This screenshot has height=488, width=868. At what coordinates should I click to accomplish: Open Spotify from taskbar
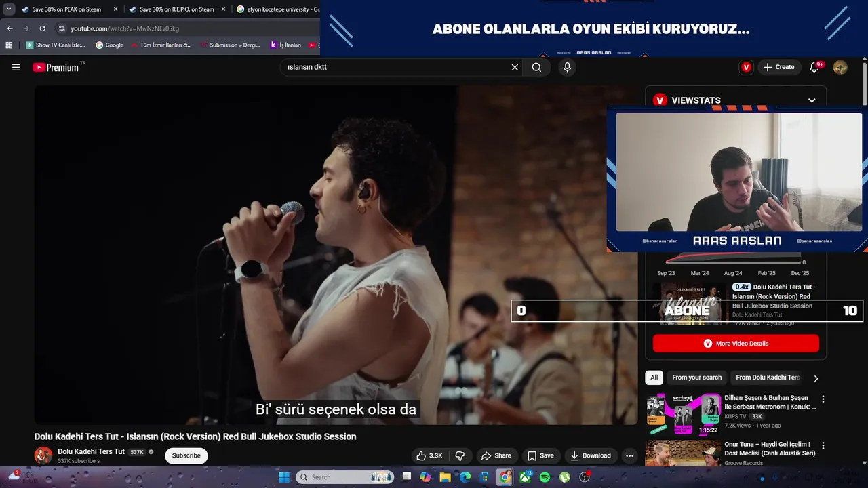[545, 477]
